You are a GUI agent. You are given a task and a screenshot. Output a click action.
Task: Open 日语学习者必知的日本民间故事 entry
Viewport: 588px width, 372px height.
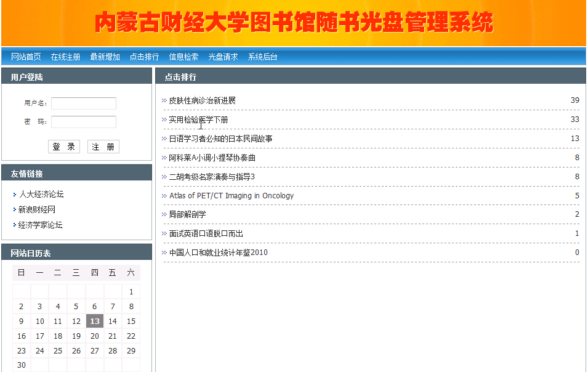[220, 139]
